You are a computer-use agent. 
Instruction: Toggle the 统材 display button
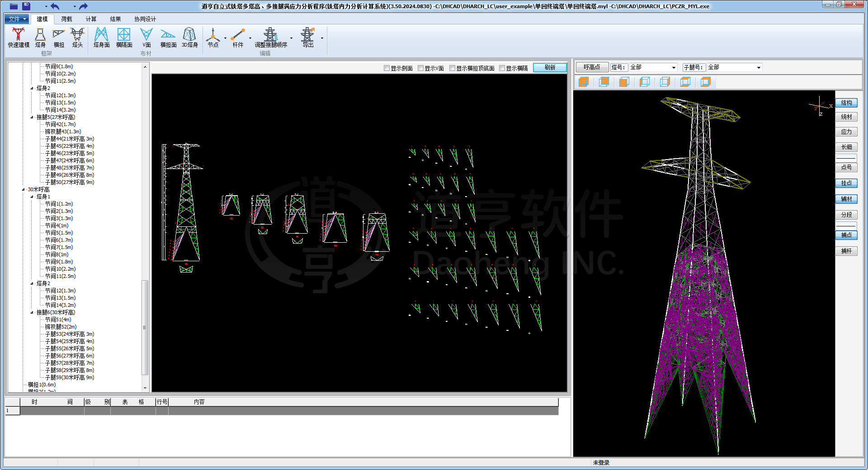point(846,117)
